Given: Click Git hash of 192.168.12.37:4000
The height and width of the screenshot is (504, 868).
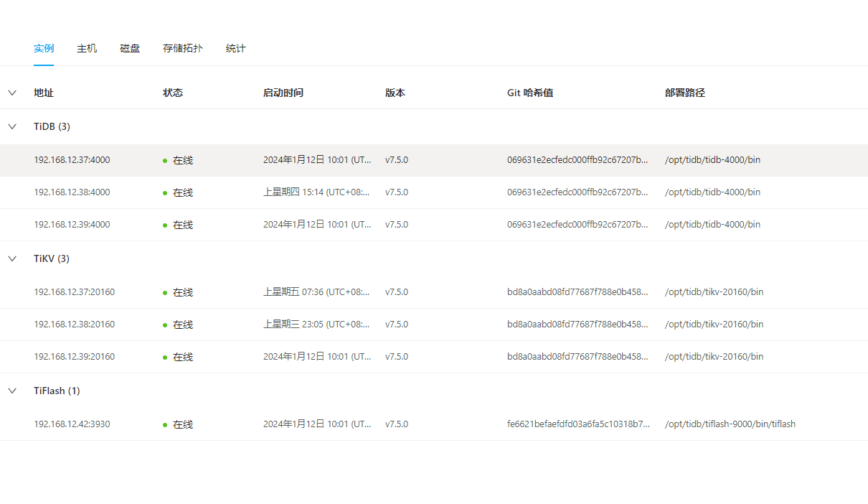Looking at the screenshot, I should [578, 160].
